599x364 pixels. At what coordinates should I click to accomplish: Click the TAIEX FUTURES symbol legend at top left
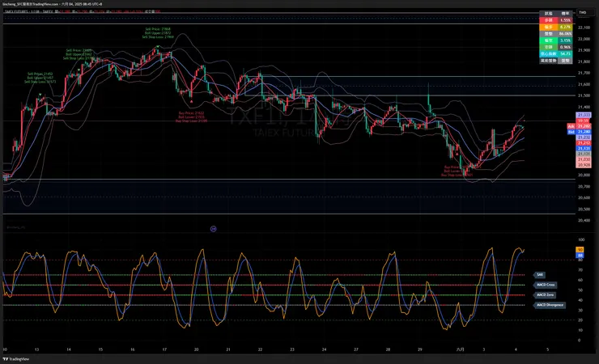click(28, 12)
